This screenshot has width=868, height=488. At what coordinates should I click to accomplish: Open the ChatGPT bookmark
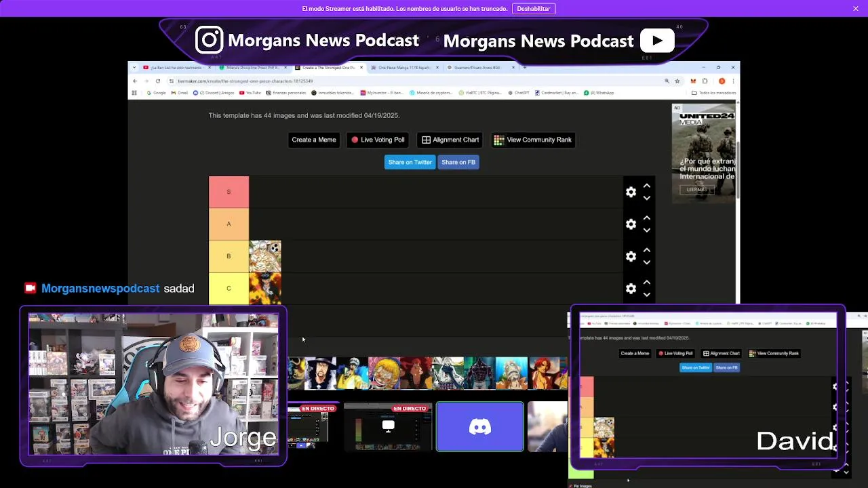coord(519,93)
